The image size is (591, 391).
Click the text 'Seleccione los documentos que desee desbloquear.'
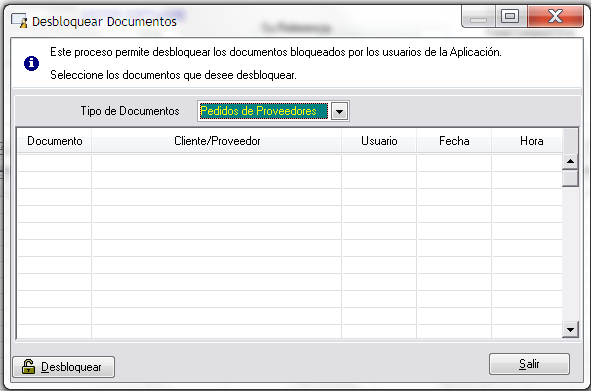click(173, 75)
